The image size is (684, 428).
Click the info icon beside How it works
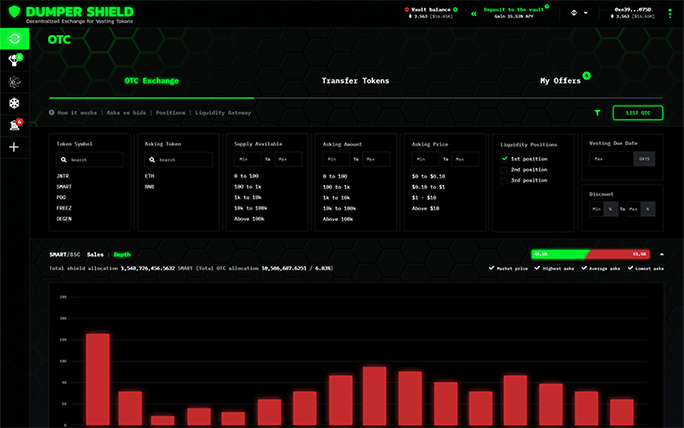(x=51, y=113)
